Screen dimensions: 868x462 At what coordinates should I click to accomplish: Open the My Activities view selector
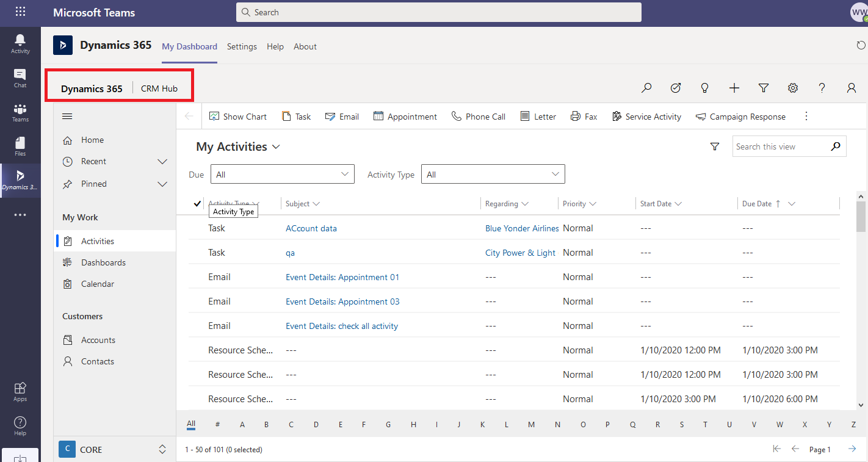[x=238, y=146]
